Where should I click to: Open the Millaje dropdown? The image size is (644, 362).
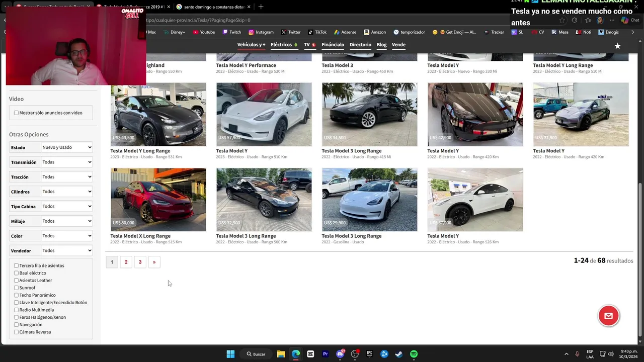point(67,221)
